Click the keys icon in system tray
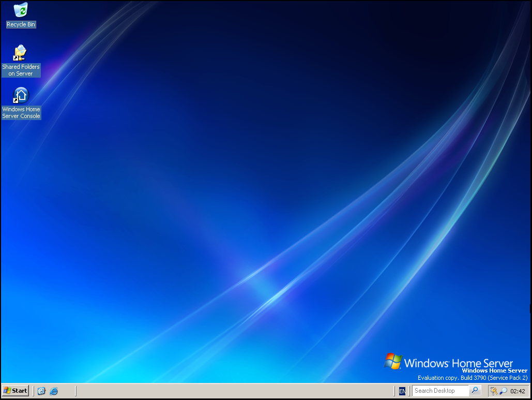 (x=494, y=391)
